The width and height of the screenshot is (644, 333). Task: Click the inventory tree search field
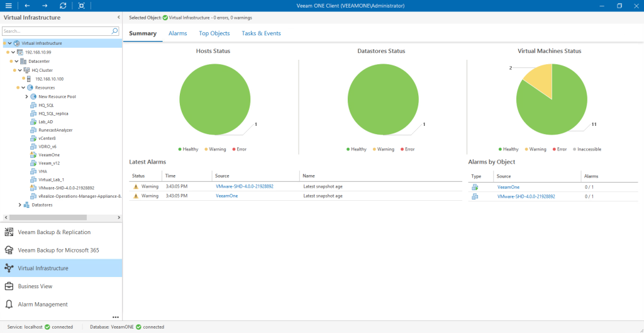(57, 31)
